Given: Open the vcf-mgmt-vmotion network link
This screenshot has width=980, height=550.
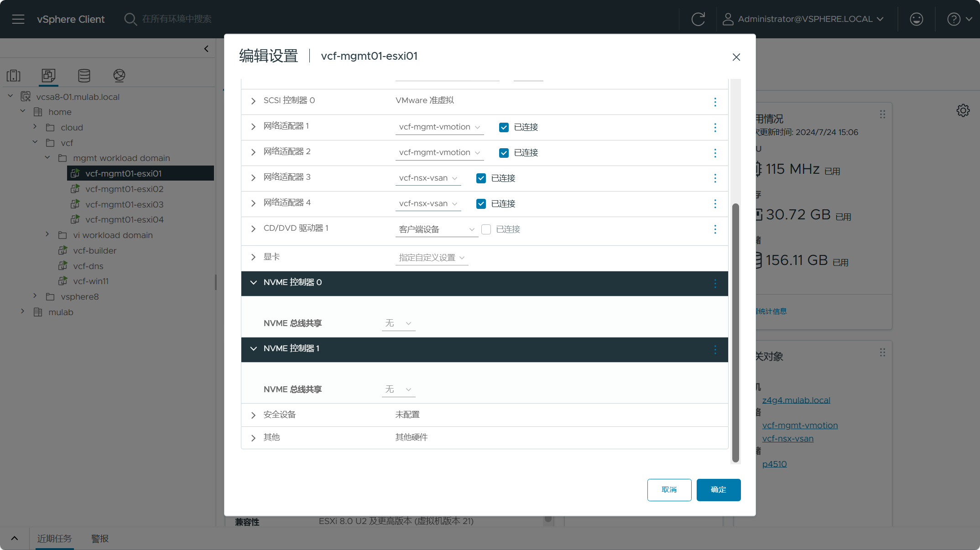Looking at the screenshot, I should (800, 425).
